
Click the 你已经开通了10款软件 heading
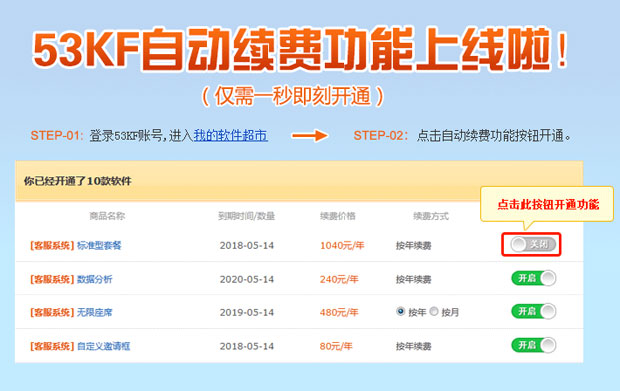(x=78, y=181)
